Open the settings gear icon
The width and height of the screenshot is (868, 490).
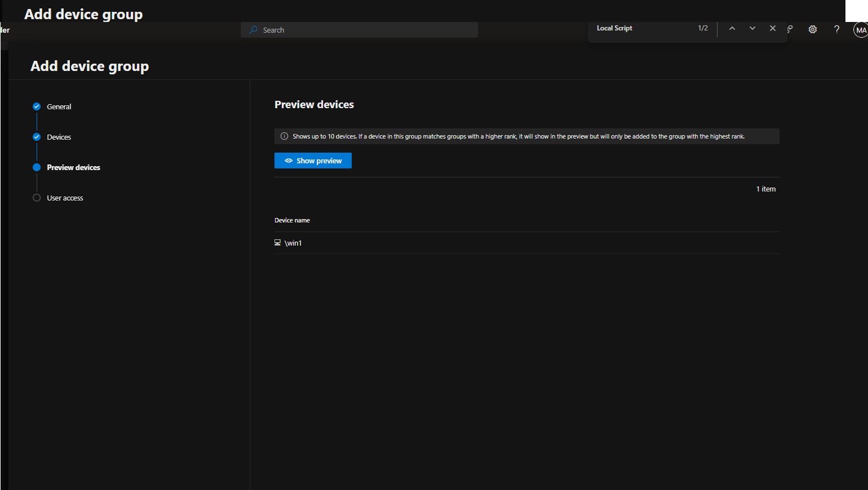(813, 29)
